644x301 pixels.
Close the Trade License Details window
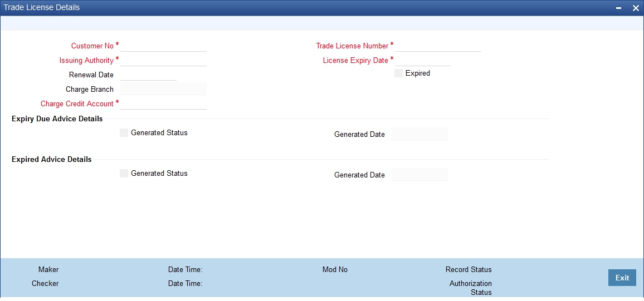click(x=636, y=8)
